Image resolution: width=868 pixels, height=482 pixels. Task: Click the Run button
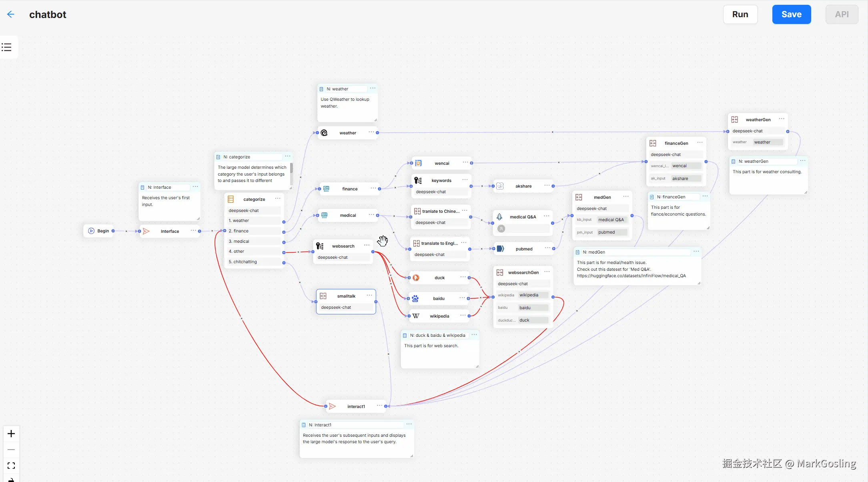740,14
